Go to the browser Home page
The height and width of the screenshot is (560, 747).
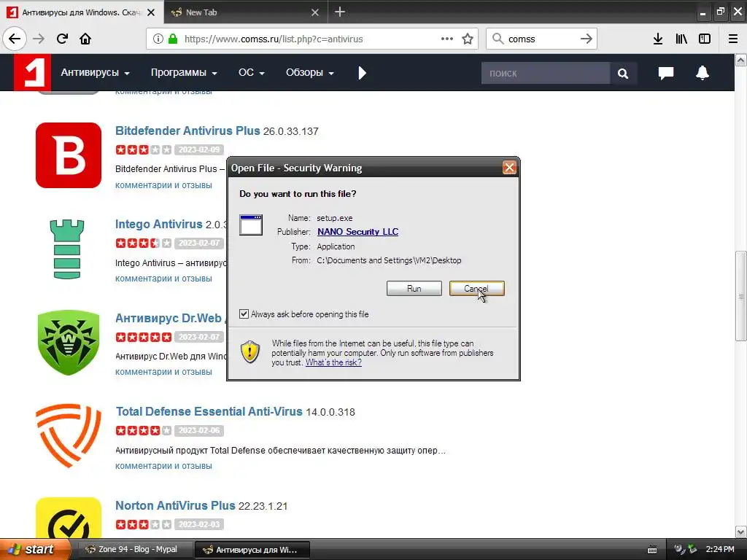(85, 39)
